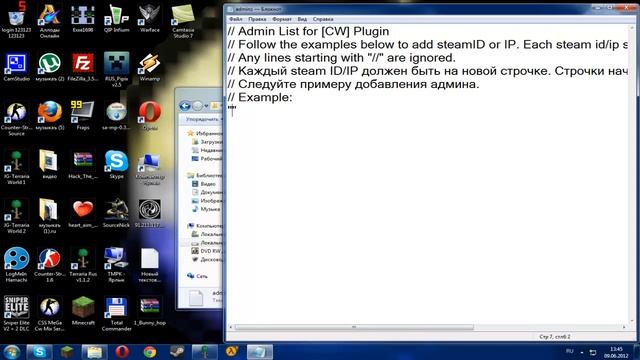Place cursor in the '// Example:' line
The height and width of the screenshot is (360, 640).
[260, 97]
